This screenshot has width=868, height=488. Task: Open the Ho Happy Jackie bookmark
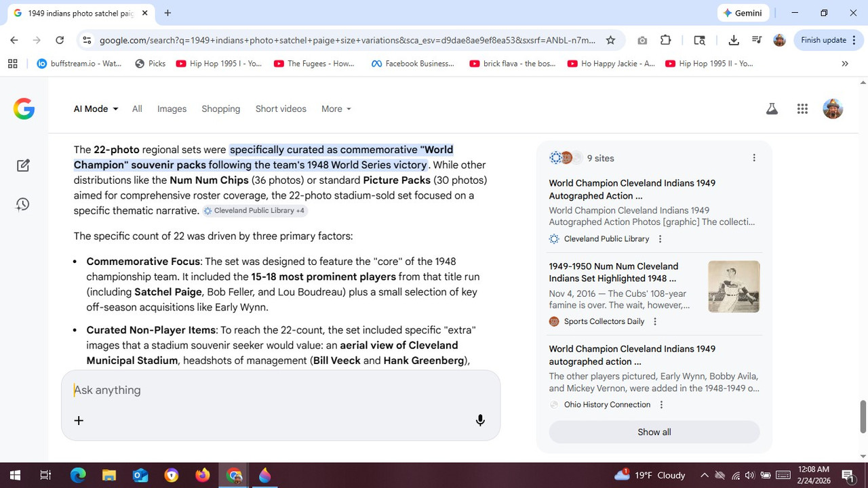tap(611, 64)
